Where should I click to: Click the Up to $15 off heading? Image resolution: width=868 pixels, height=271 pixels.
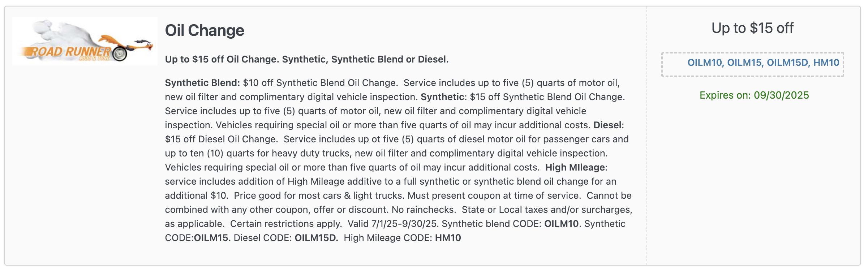pyautogui.click(x=753, y=28)
